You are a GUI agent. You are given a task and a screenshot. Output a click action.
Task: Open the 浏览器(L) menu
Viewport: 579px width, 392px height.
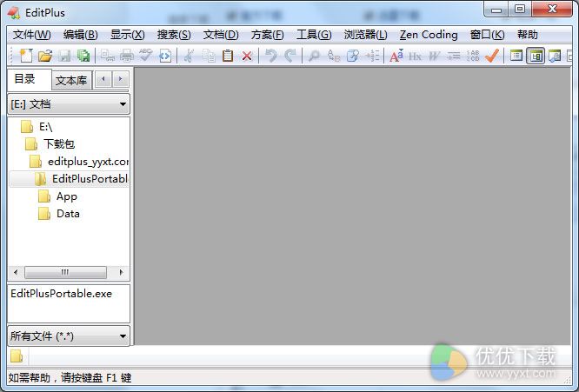[365, 35]
